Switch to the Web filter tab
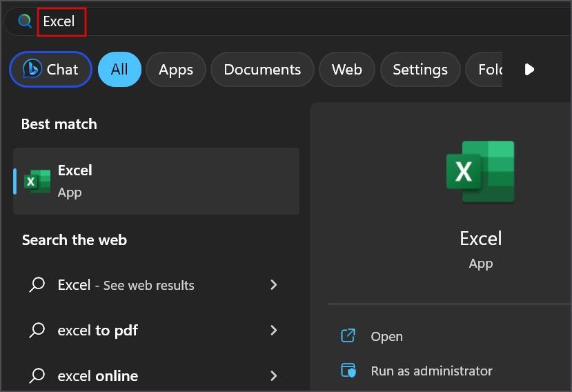Viewport: 572px width, 392px height. click(347, 69)
